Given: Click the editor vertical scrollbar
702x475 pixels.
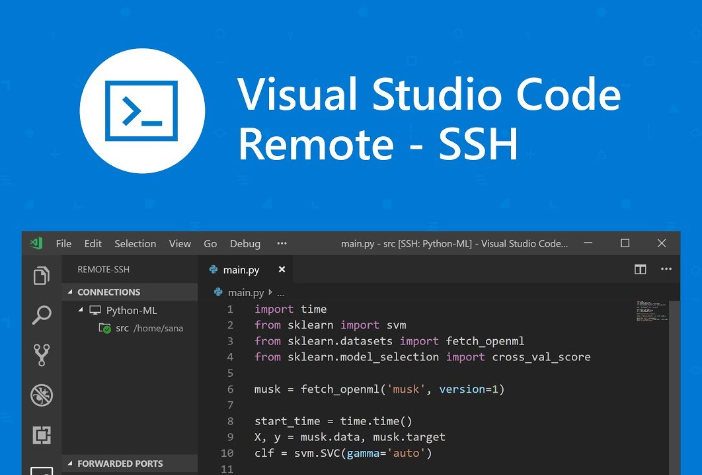Looking at the screenshot, I should pos(674,387).
